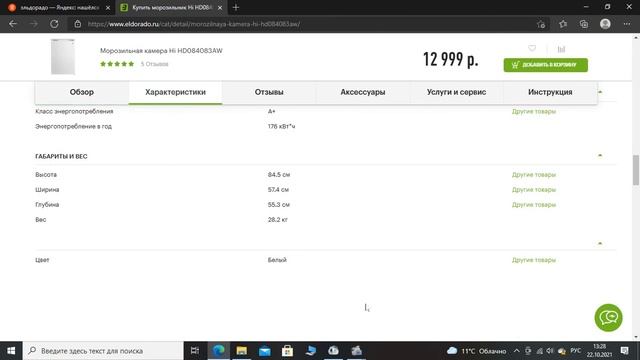Screen dimensions: 640x360
Task: Select the value 84.5 см
Action: pyautogui.click(x=279, y=175)
